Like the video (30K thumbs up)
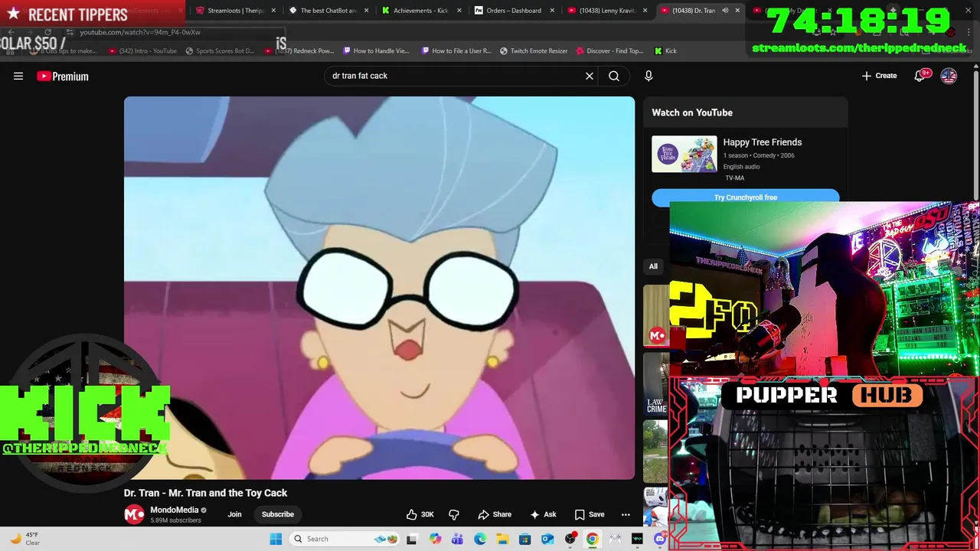This screenshot has width=980, height=551. pyautogui.click(x=420, y=514)
